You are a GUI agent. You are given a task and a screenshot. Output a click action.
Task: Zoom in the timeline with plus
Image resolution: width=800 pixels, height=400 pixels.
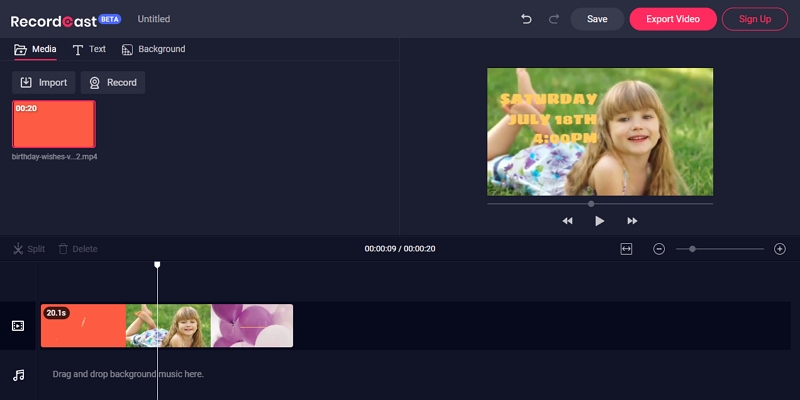click(780, 249)
